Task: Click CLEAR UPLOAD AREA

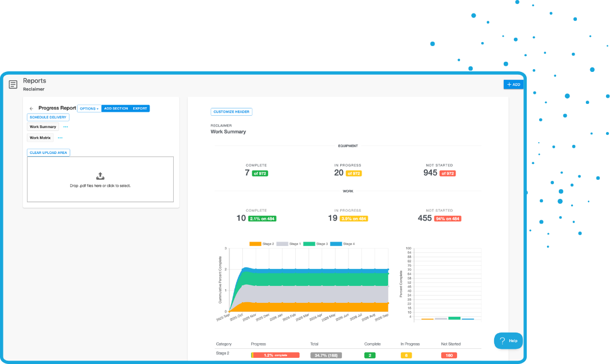Action: tap(48, 152)
